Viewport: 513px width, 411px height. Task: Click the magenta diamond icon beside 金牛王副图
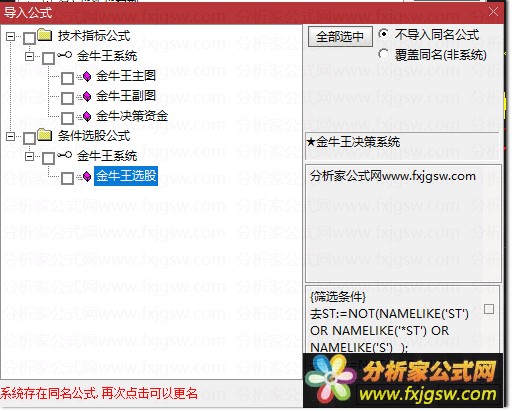tap(87, 97)
